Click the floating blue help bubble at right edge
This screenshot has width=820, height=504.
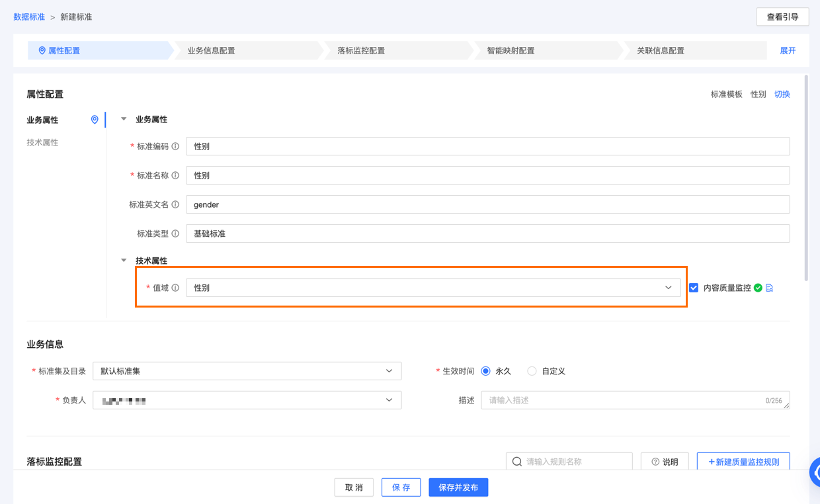815,472
